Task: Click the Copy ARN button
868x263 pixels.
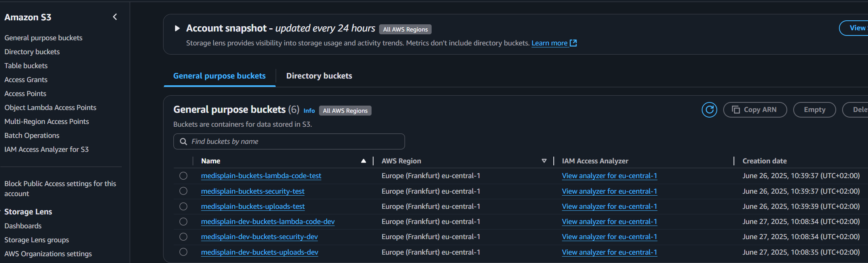Action: (755, 110)
